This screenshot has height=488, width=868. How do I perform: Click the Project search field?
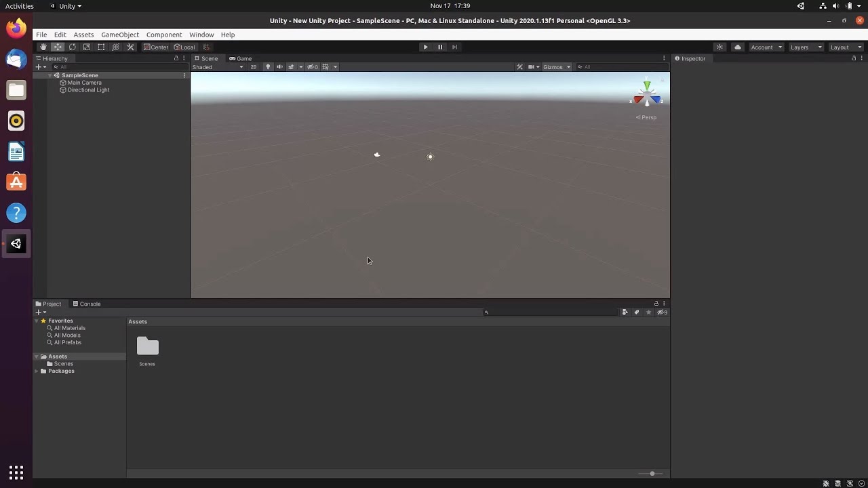551,312
